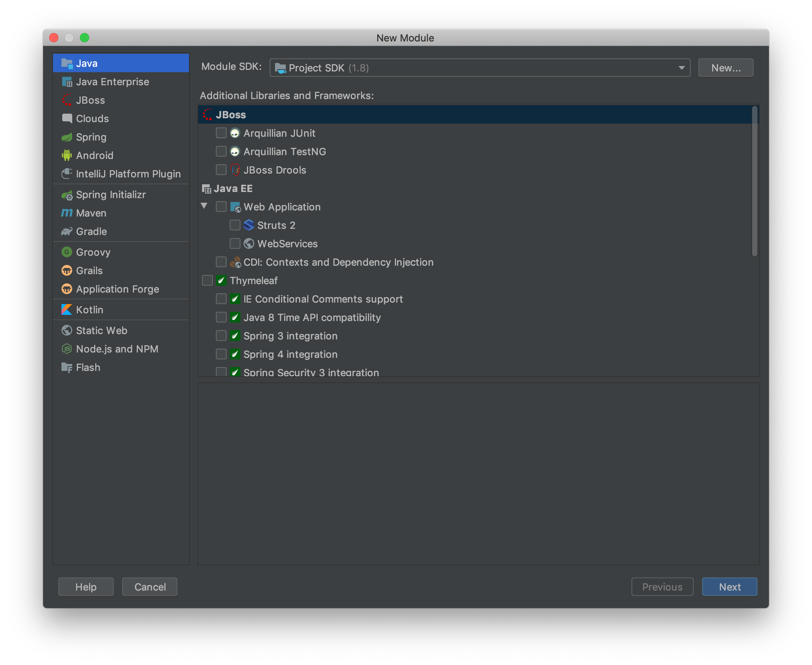The width and height of the screenshot is (812, 665).
Task: Tick the Thymeleaf framework checkbox
Action: (207, 281)
